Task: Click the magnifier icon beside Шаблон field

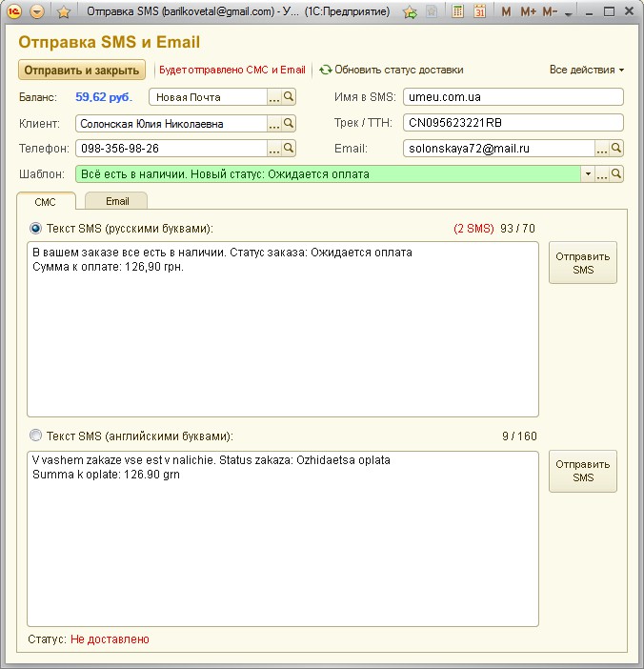Action: point(616,174)
